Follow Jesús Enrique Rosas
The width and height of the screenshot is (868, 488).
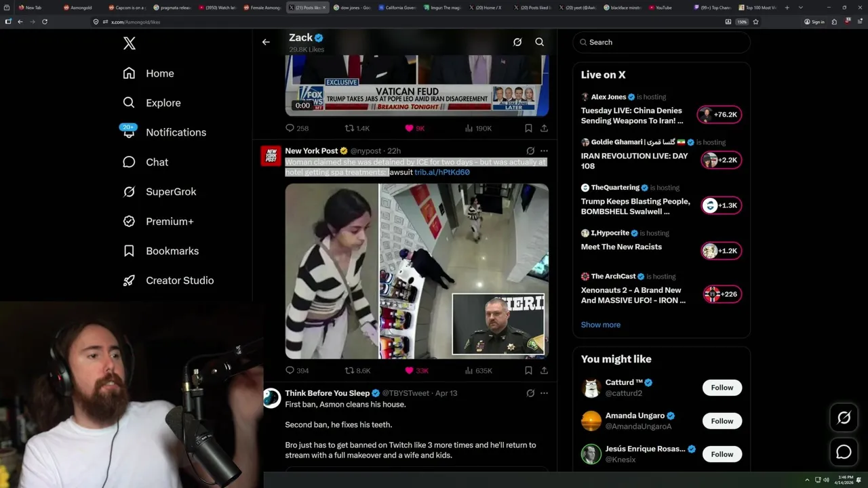coord(722,454)
